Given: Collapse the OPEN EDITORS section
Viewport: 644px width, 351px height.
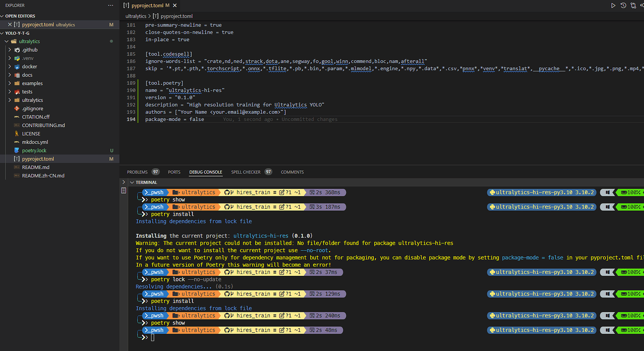Looking at the screenshot, I should 4,15.
